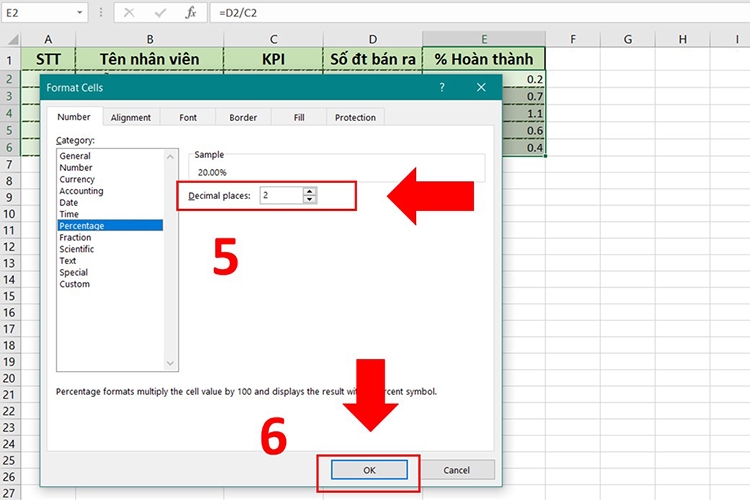This screenshot has width=750, height=500.
Task: Open the Protection tab
Action: tap(355, 117)
